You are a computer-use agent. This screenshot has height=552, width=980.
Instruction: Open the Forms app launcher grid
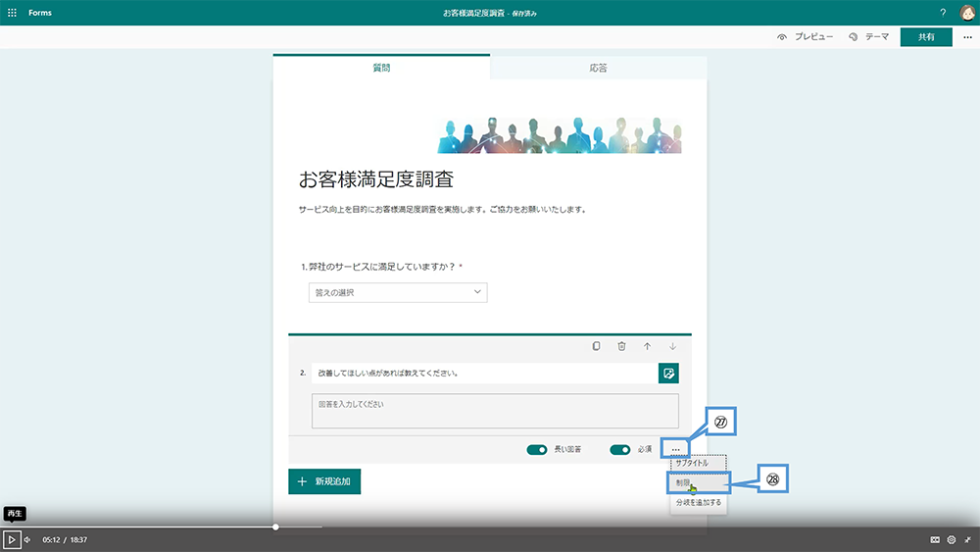tap(12, 13)
